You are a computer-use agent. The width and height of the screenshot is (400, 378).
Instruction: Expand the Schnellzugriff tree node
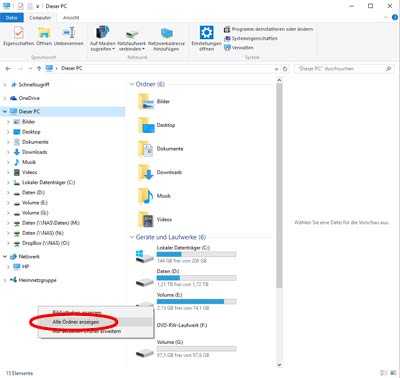[5, 85]
